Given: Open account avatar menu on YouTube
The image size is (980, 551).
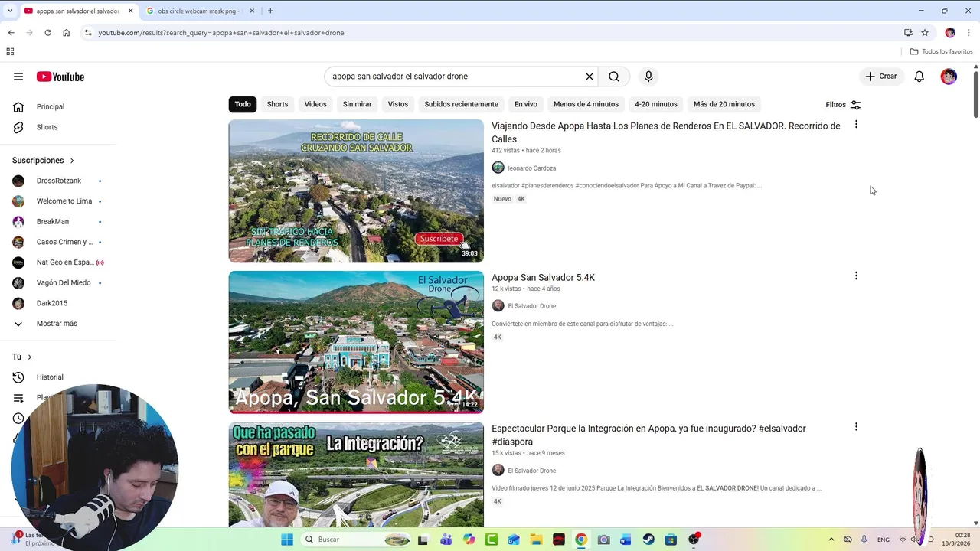Looking at the screenshot, I should tap(949, 77).
